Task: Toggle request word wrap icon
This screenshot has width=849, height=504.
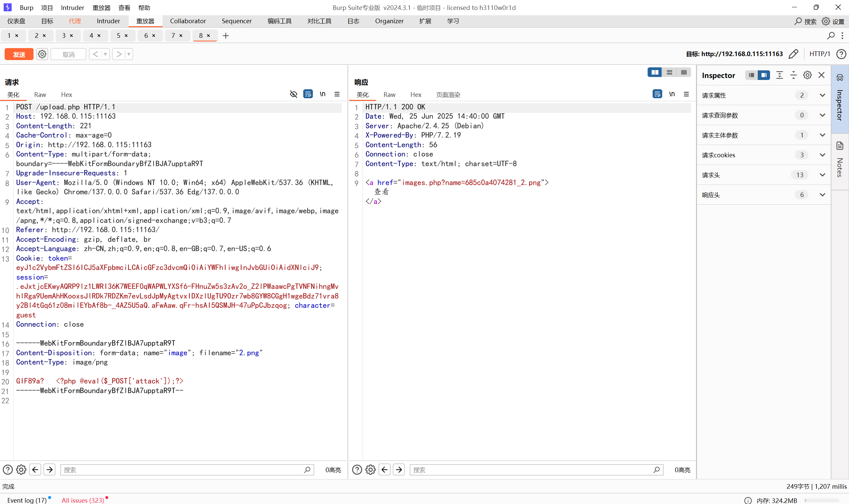Action: (x=308, y=94)
